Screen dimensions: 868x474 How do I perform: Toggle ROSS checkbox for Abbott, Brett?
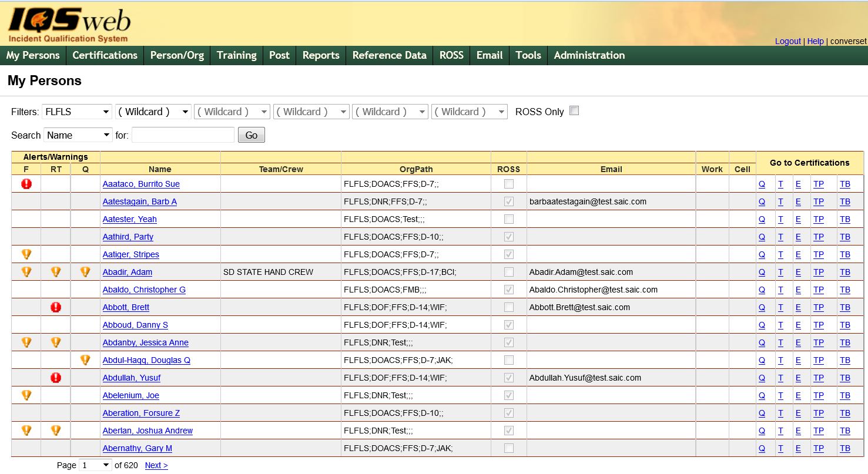click(x=509, y=307)
